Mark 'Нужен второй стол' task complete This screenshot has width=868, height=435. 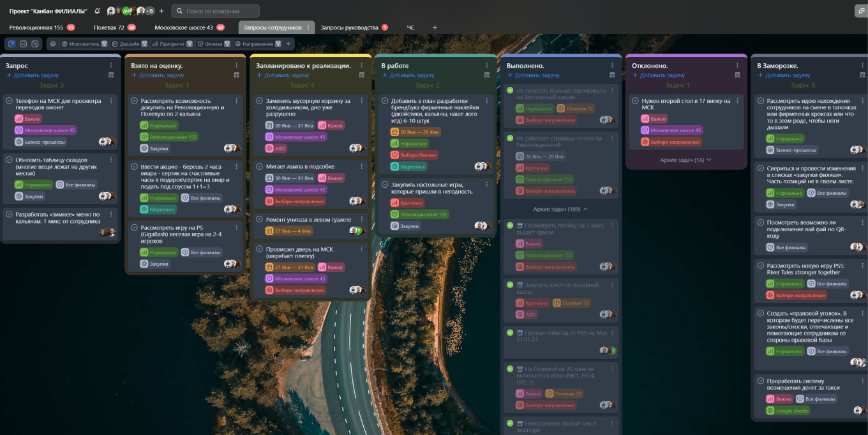tap(635, 101)
